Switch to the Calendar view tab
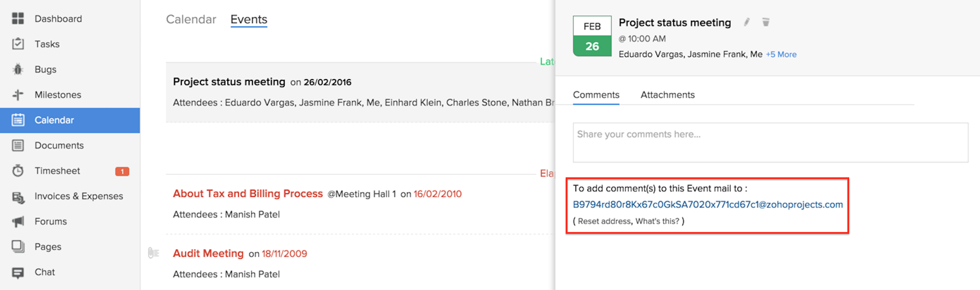Screen dimensions: 980x290 pyautogui.click(x=191, y=19)
